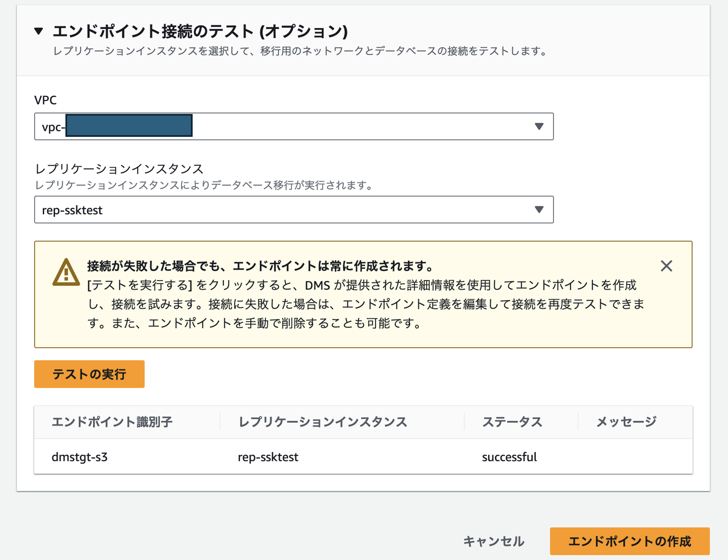Click the メッセージ column header
Screen dimensions: 728x560
point(626,422)
